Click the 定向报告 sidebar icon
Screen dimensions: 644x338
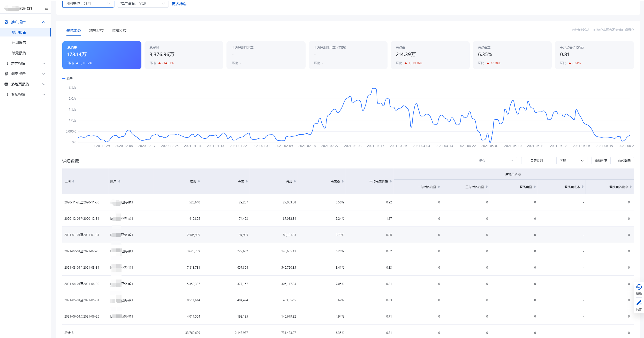tap(6, 63)
